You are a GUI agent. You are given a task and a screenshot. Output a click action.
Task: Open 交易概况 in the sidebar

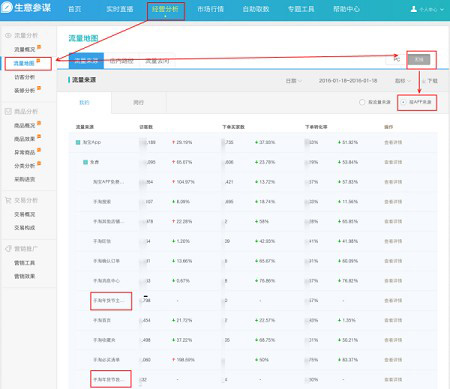(24, 214)
